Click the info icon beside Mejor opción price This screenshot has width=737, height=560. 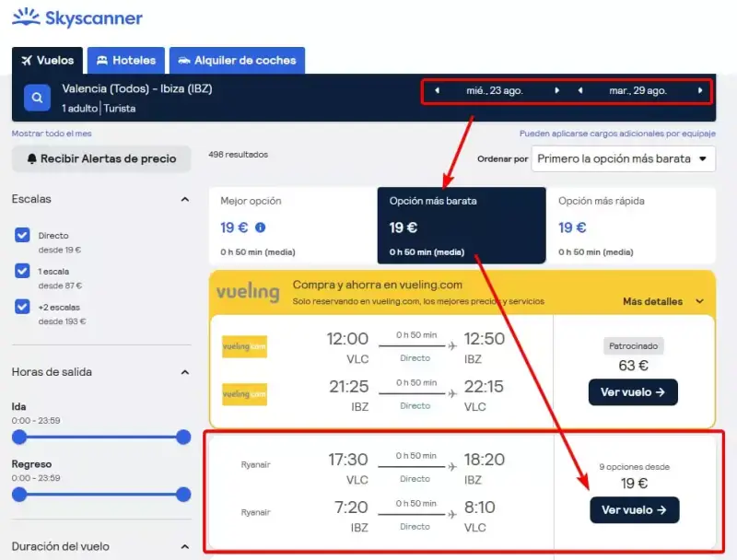pos(260,227)
